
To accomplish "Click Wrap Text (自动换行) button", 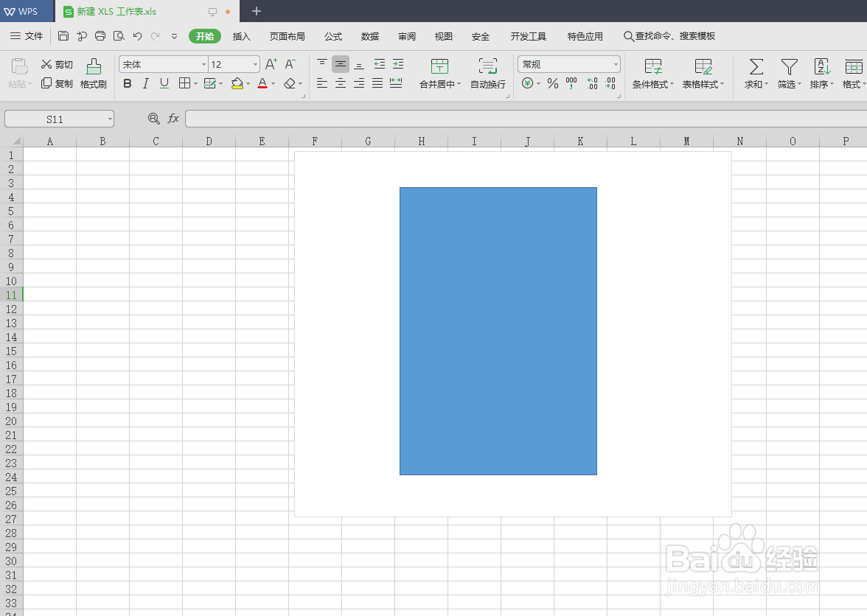I will 488,74.
